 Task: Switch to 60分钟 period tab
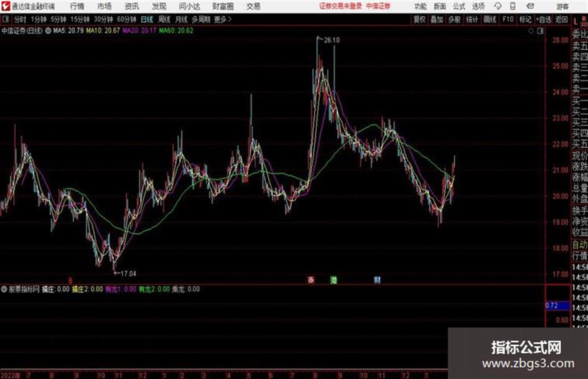click(x=126, y=19)
